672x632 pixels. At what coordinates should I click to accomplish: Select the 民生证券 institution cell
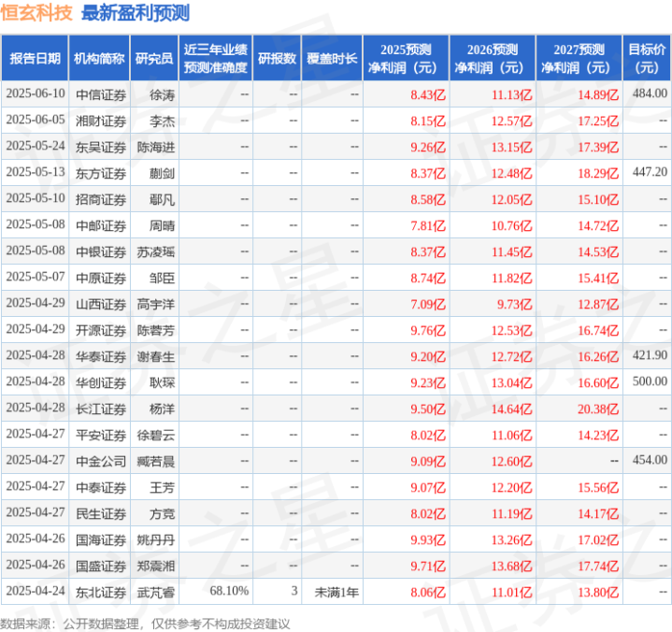[x=101, y=513]
